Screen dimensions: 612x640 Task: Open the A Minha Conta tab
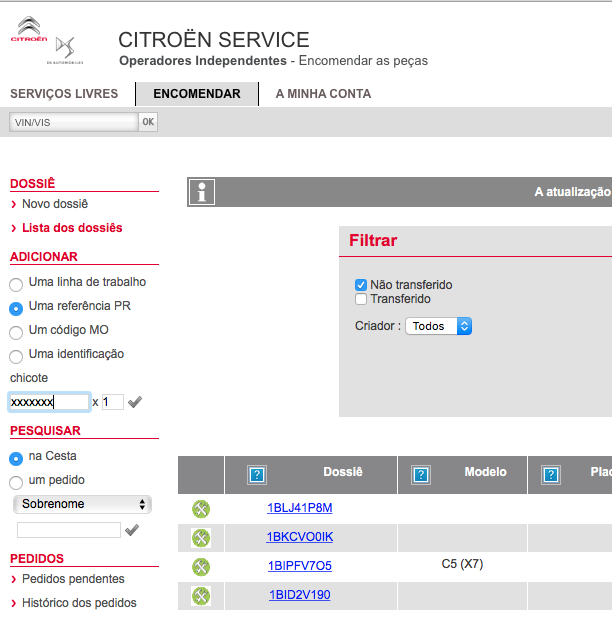coord(323,94)
